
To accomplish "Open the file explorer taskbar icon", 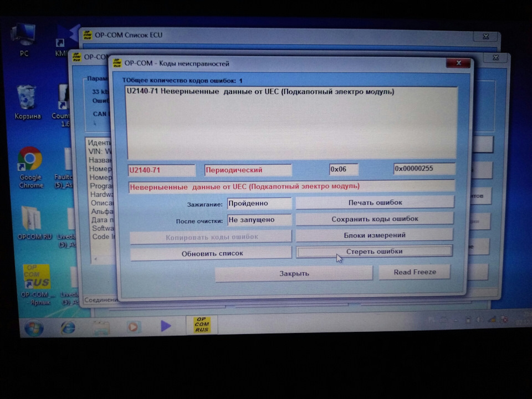I will 101,328.
